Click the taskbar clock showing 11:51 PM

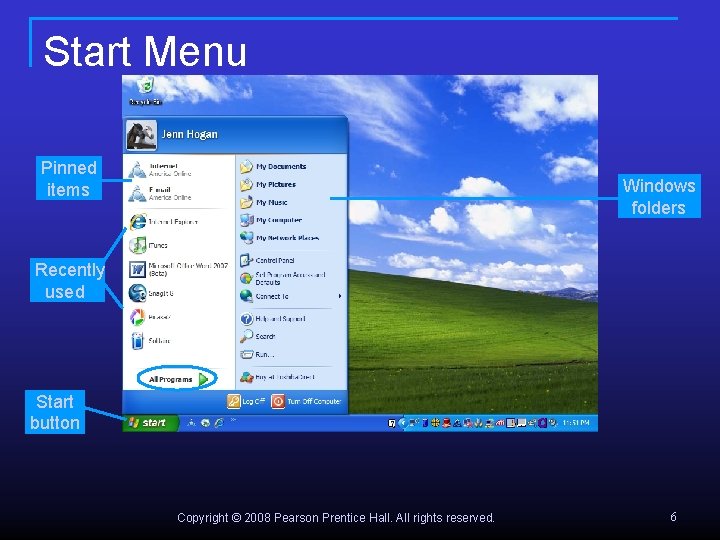(576, 422)
